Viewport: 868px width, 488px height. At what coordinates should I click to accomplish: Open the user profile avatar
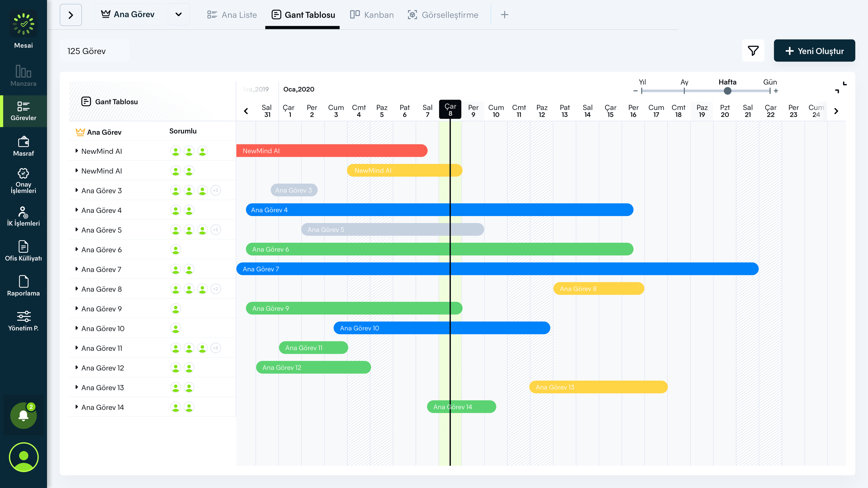[24, 457]
